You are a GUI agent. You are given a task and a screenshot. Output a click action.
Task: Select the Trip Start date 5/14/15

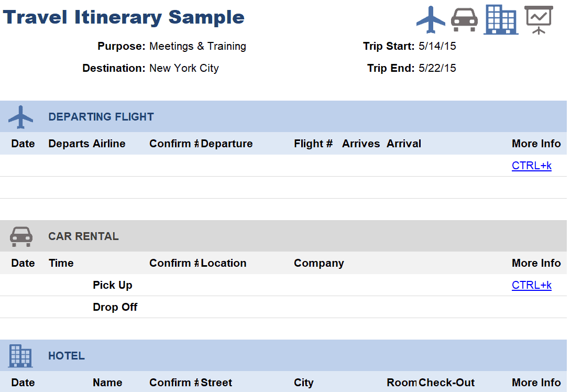pyautogui.click(x=437, y=46)
